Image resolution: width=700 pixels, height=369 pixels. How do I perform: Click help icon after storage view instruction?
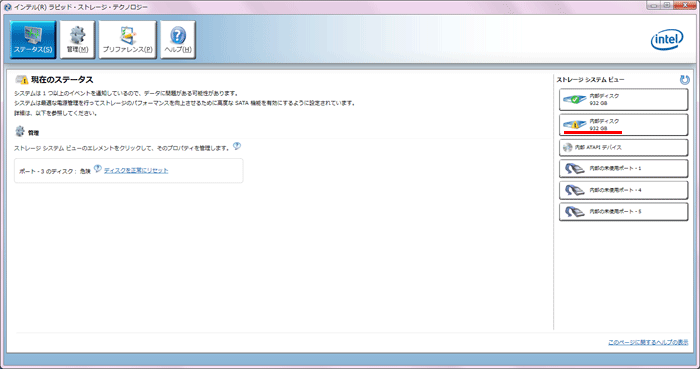(x=237, y=146)
